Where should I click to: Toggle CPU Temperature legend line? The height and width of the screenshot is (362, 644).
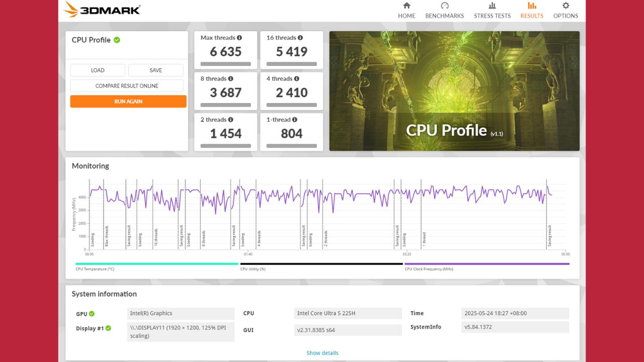point(156,263)
